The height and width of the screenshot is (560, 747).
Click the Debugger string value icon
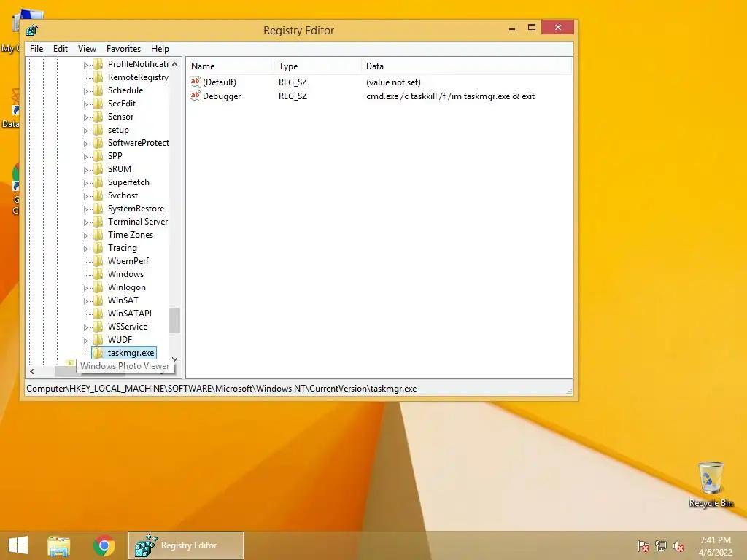tap(196, 96)
